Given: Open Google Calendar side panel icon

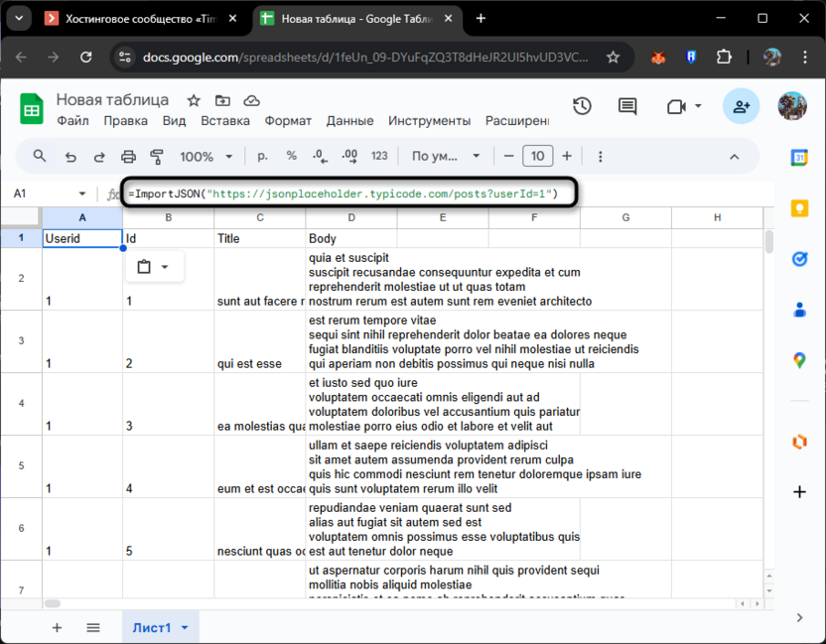Looking at the screenshot, I should (800, 159).
